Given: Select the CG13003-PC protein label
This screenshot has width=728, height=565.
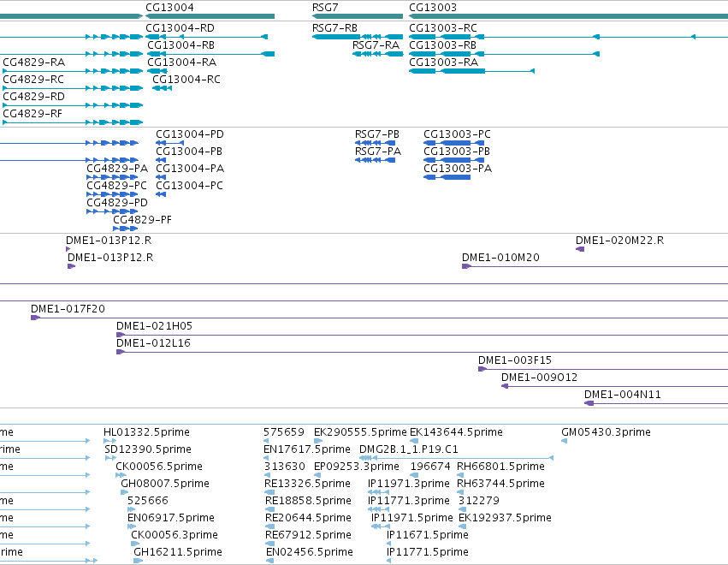Looking at the screenshot, I should click(x=458, y=134).
